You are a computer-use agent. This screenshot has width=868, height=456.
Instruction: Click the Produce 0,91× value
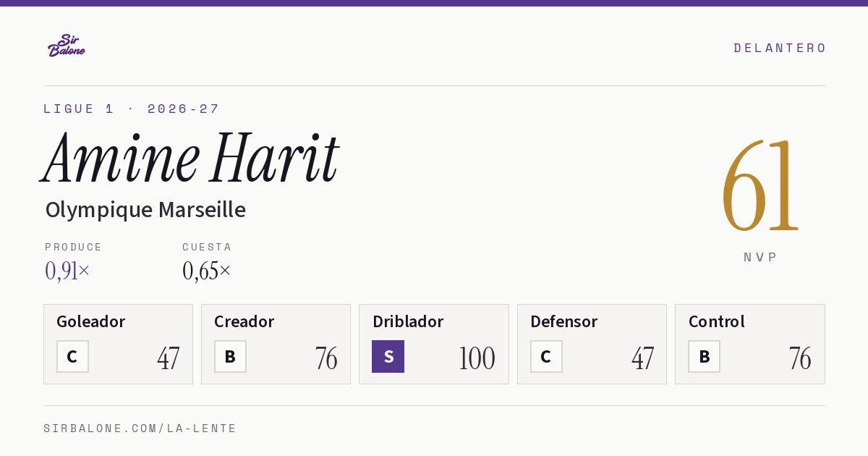(x=67, y=271)
